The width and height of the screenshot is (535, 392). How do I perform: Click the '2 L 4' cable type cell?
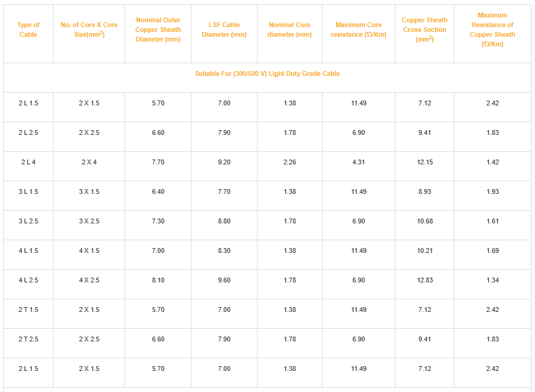(x=28, y=162)
